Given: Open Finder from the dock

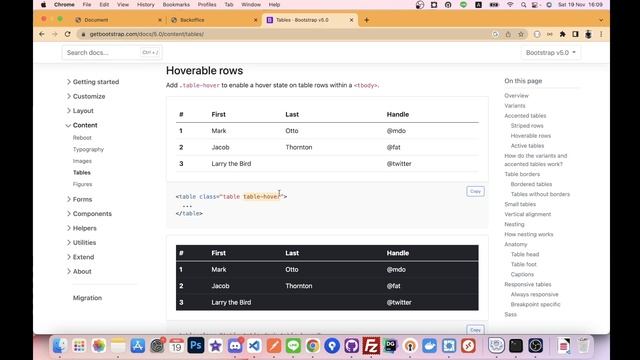Looking at the screenshot, I should point(60,346).
